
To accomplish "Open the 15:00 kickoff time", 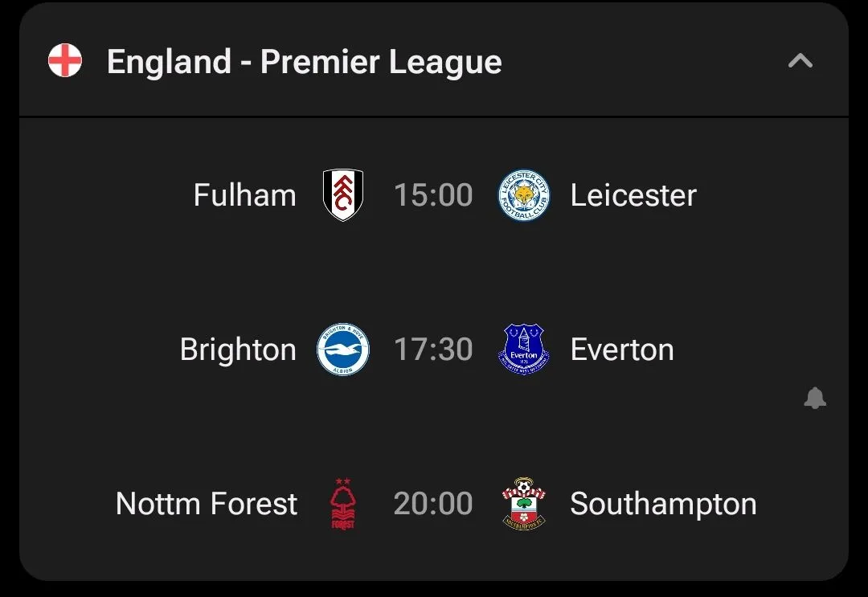I will (433, 195).
